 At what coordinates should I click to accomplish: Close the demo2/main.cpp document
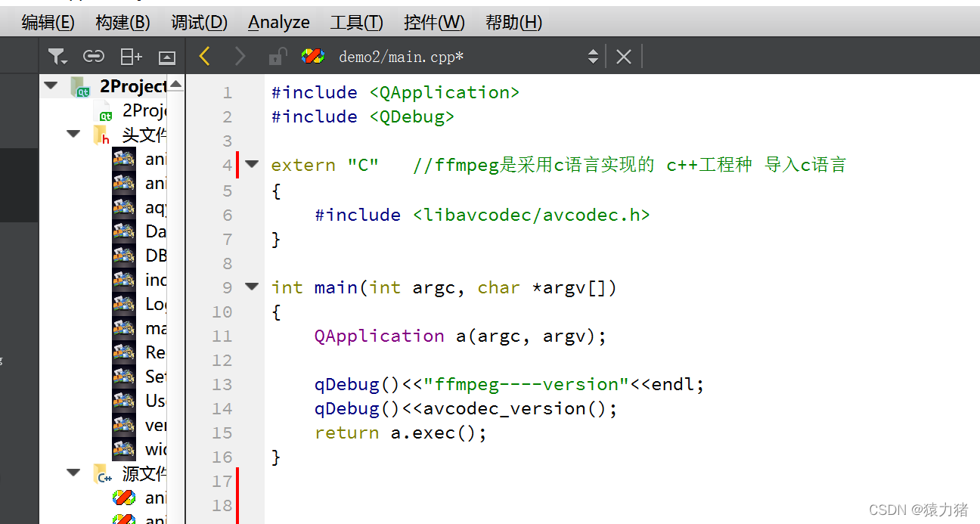pyautogui.click(x=623, y=57)
